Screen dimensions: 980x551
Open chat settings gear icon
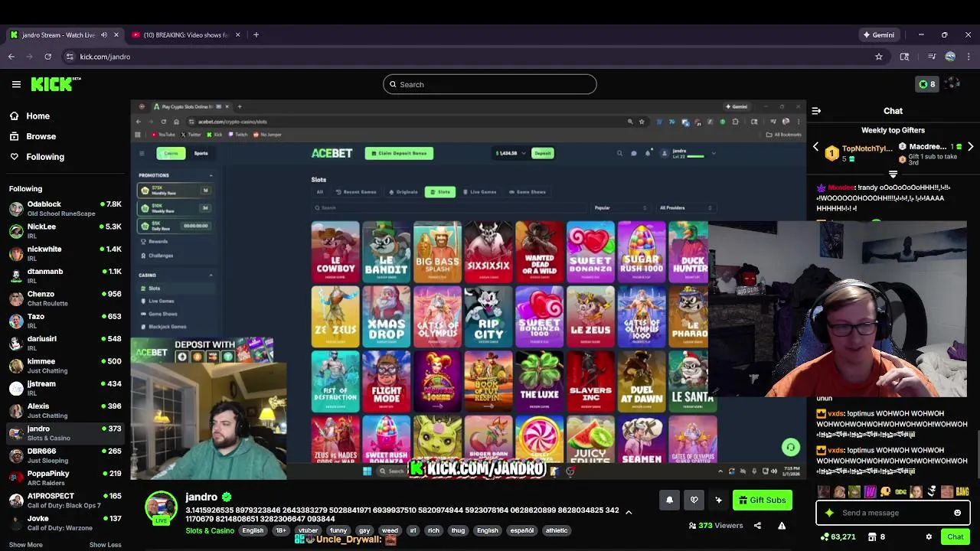pos(929,537)
